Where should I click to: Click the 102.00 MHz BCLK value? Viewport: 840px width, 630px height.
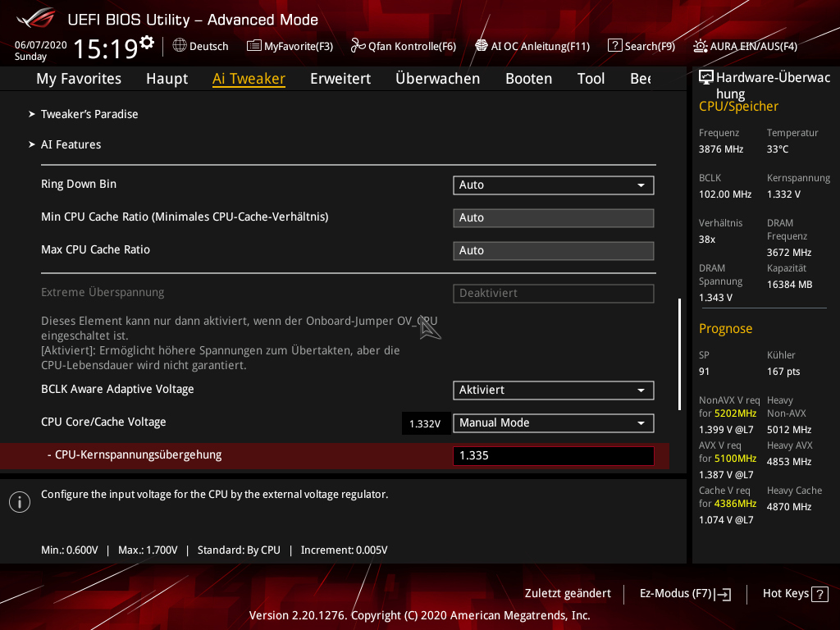pyautogui.click(x=725, y=194)
